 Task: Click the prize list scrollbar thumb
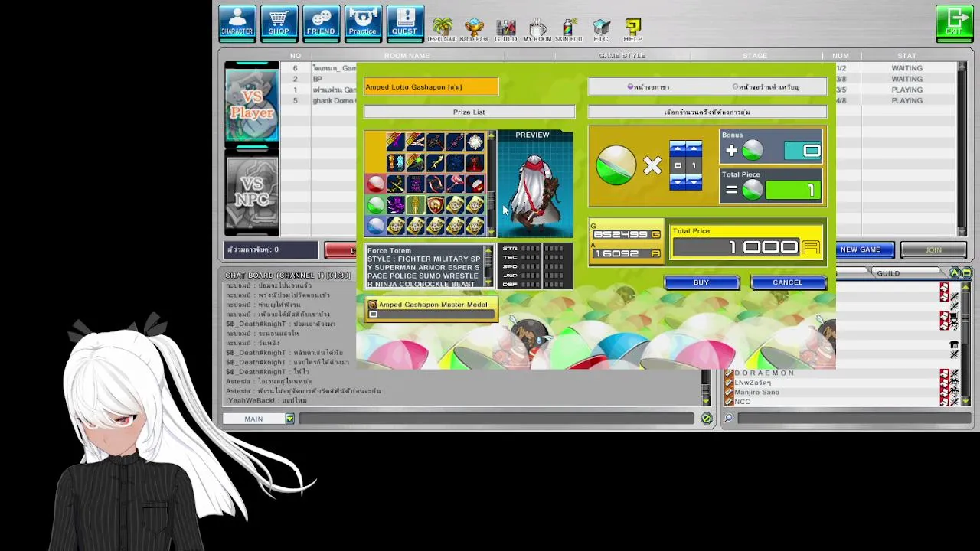[x=491, y=201]
